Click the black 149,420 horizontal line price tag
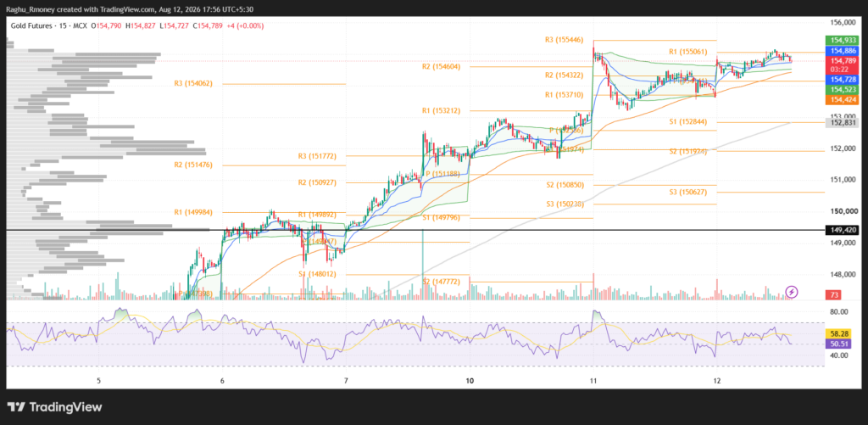The width and height of the screenshot is (868, 425). [x=842, y=229]
